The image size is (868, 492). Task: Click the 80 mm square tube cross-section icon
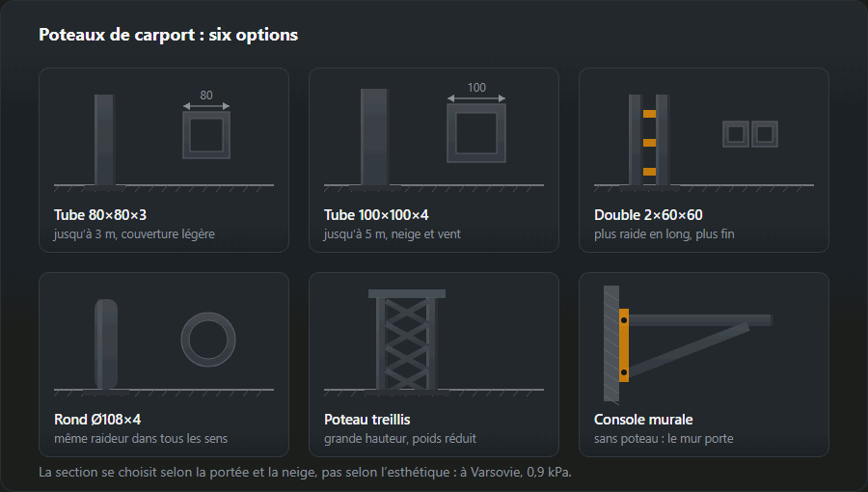point(206,135)
